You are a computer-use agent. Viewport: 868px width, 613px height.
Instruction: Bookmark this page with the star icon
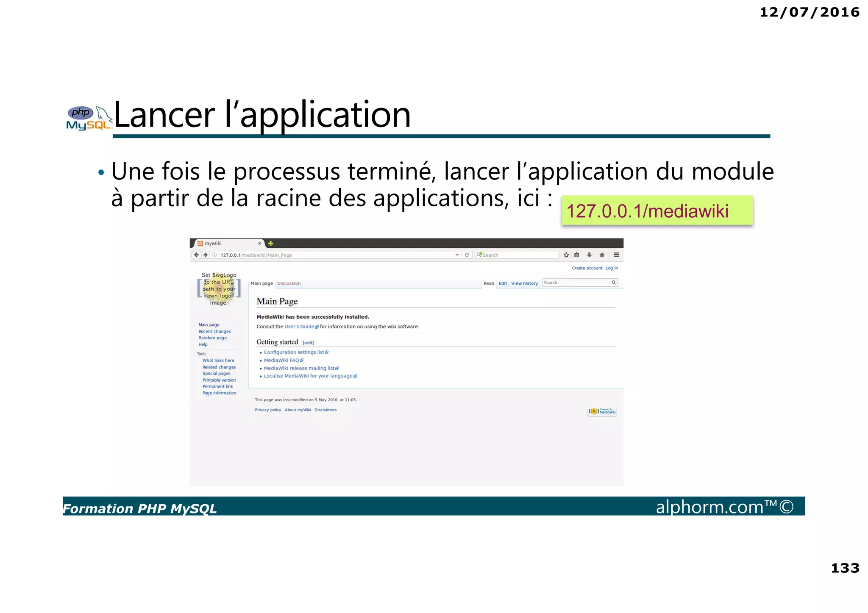(x=566, y=255)
